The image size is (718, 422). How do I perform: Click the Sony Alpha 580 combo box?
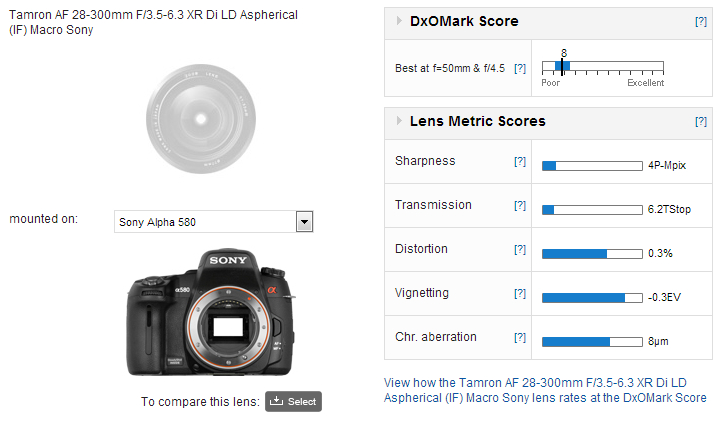pos(213,222)
